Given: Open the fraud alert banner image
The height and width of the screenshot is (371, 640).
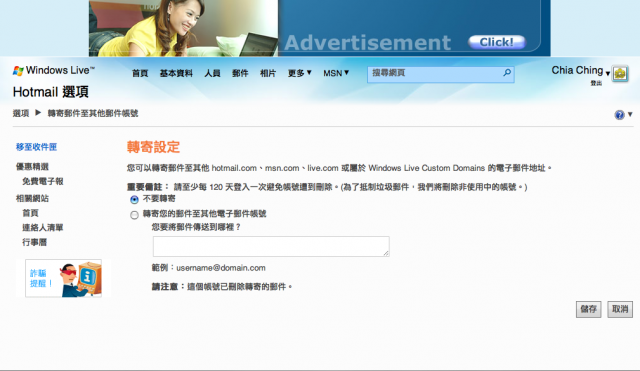Looking at the screenshot, I should coord(63,278).
